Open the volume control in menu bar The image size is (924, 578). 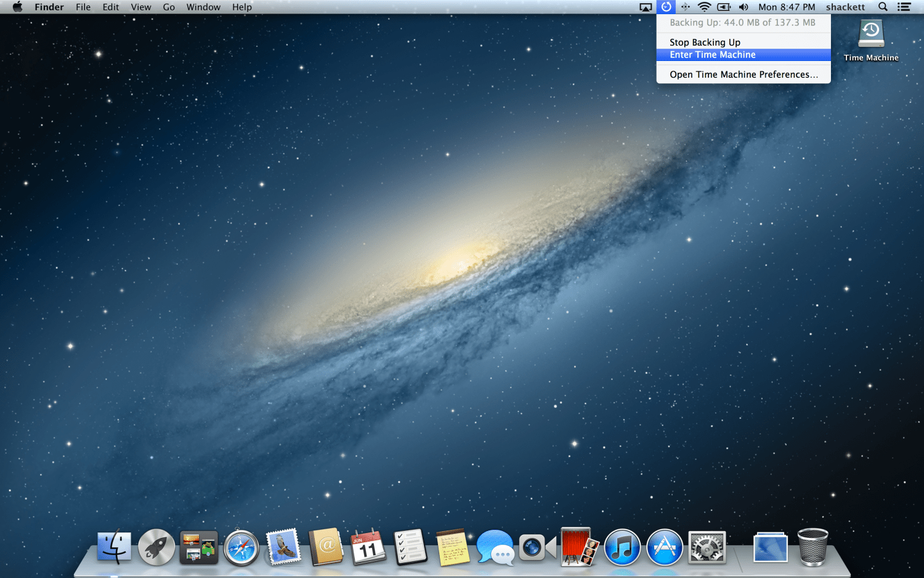tap(744, 7)
